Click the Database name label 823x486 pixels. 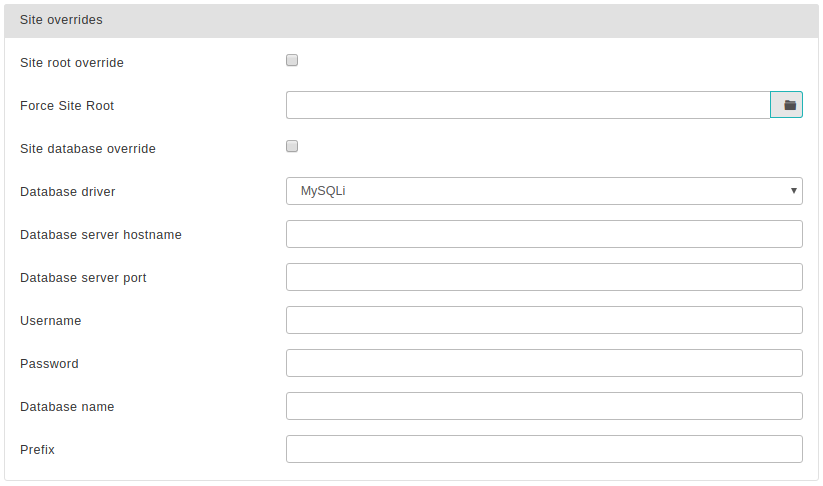click(x=67, y=407)
